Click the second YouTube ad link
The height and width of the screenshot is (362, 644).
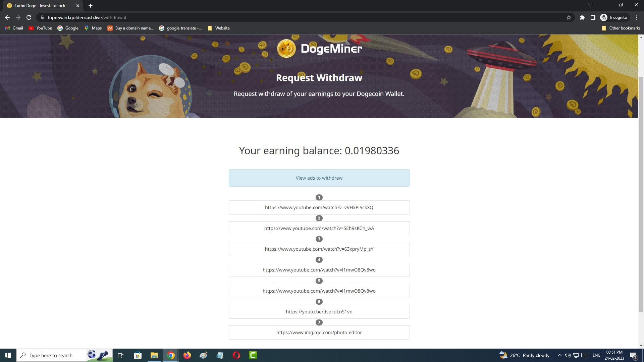[x=319, y=228]
